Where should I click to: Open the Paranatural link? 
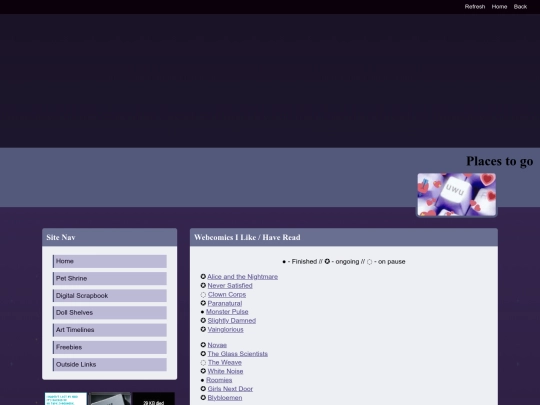pyautogui.click(x=225, y=303)
